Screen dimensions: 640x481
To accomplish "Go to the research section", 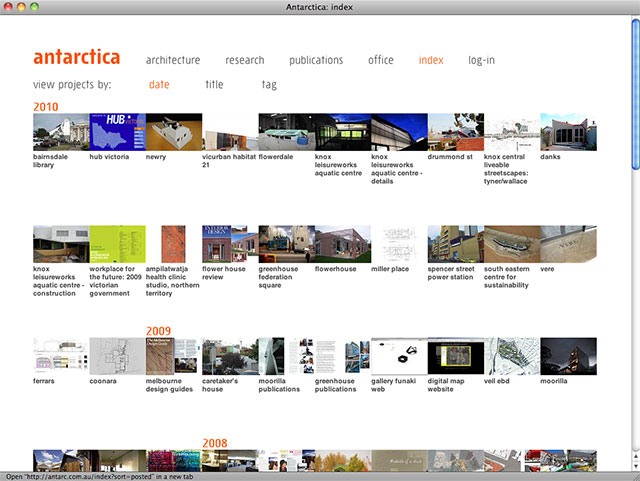I will [x=244, y=60].
